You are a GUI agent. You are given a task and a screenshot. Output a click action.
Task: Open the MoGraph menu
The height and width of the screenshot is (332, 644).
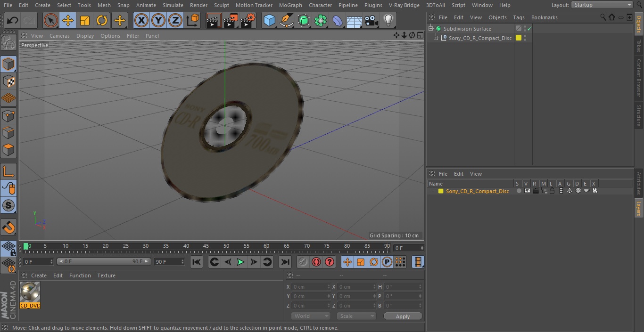click(x=290, y=5)
